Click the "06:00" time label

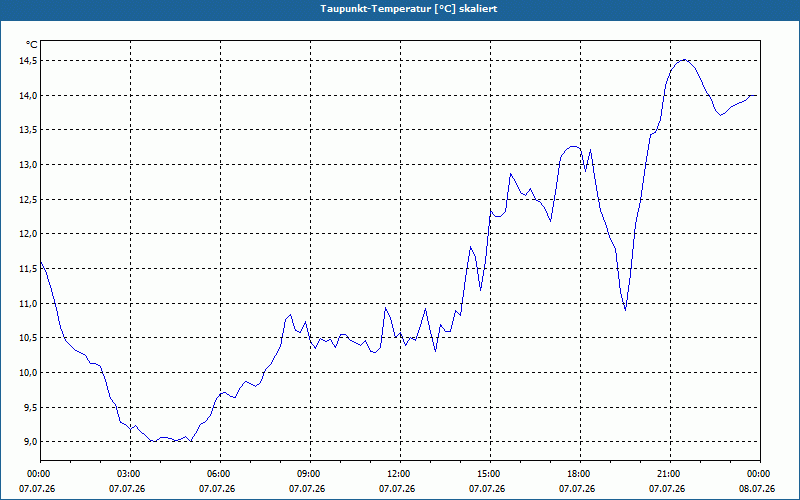217,474
